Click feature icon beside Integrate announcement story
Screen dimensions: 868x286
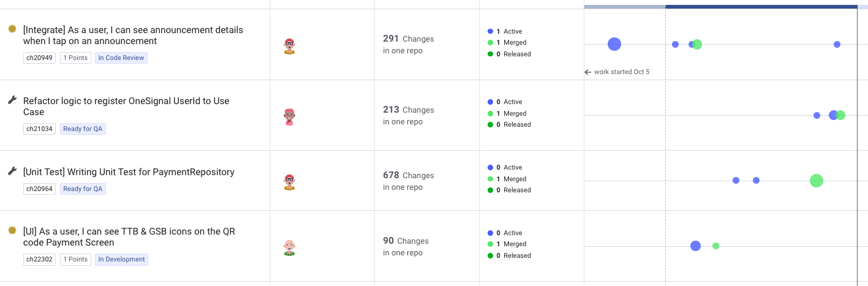coord(12,29)
